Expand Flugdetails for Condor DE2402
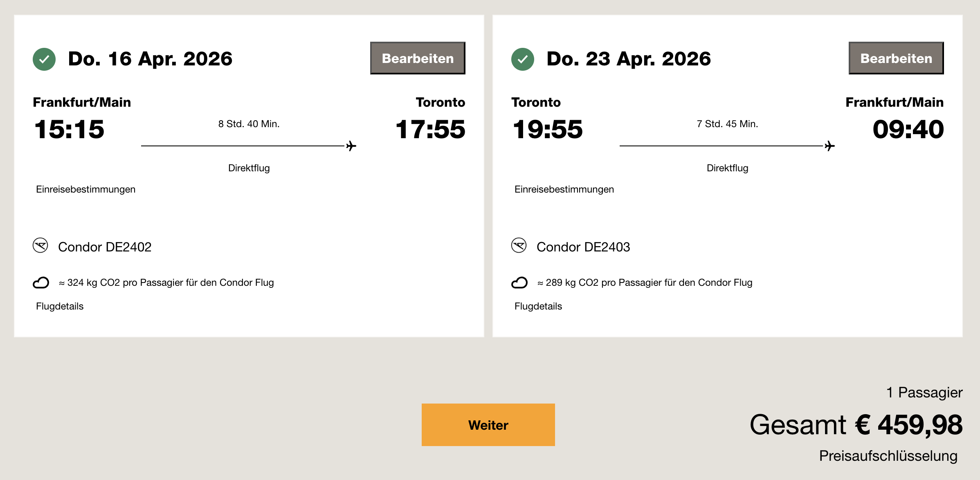This screenshot has width=980, height=480. pyautogui.click(x=60, y=306)
